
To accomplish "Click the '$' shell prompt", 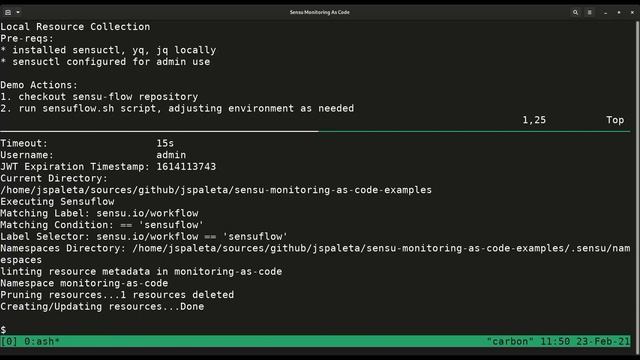I will [3, 330].
